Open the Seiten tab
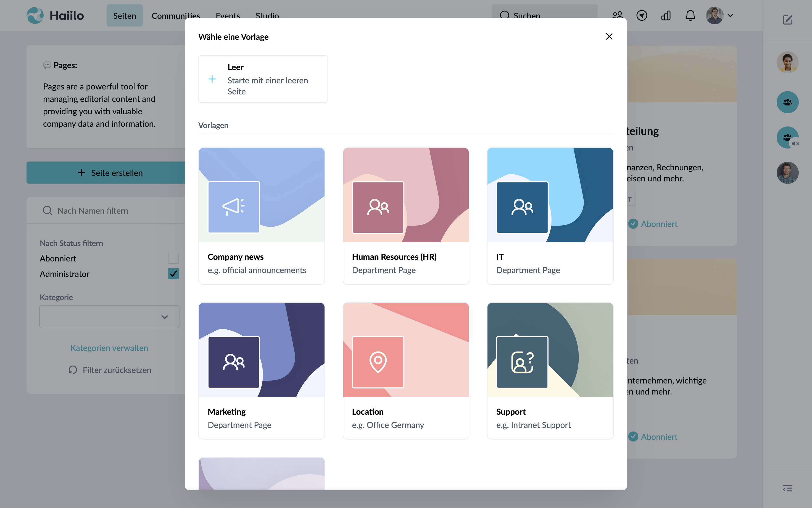Image resolution: width=812 pixels, height=508 pixels. [x=124, y=15]
